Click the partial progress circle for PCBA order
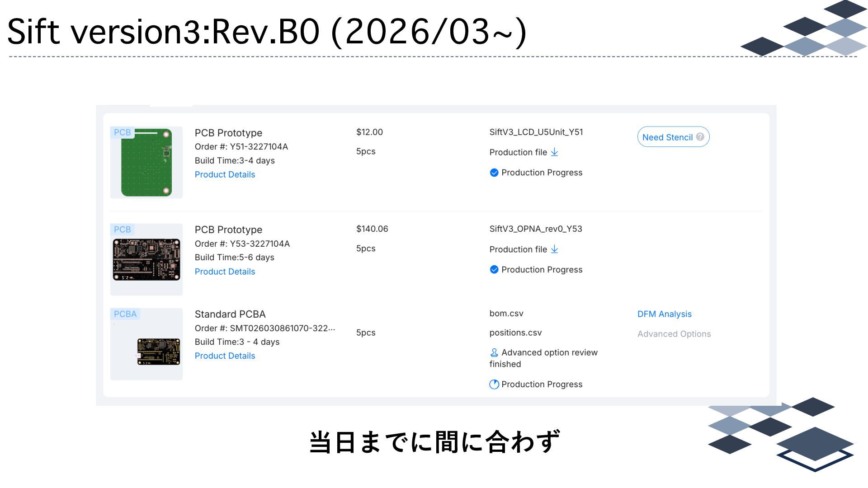Image resolution: width=868 pixels, height=488 pixels. pyautogui.click(x=494, y=385)
